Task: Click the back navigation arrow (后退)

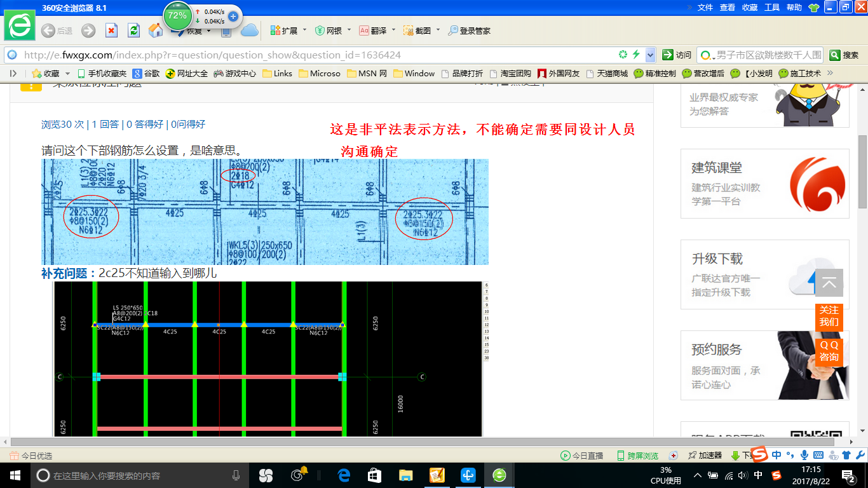Action: pos(57,30)
